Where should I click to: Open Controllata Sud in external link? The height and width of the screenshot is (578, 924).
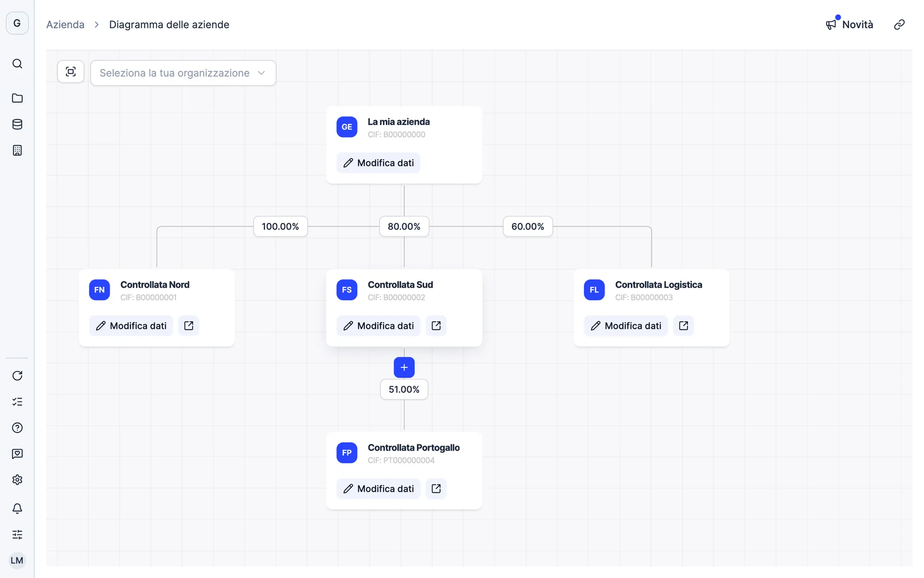point(436,326)
